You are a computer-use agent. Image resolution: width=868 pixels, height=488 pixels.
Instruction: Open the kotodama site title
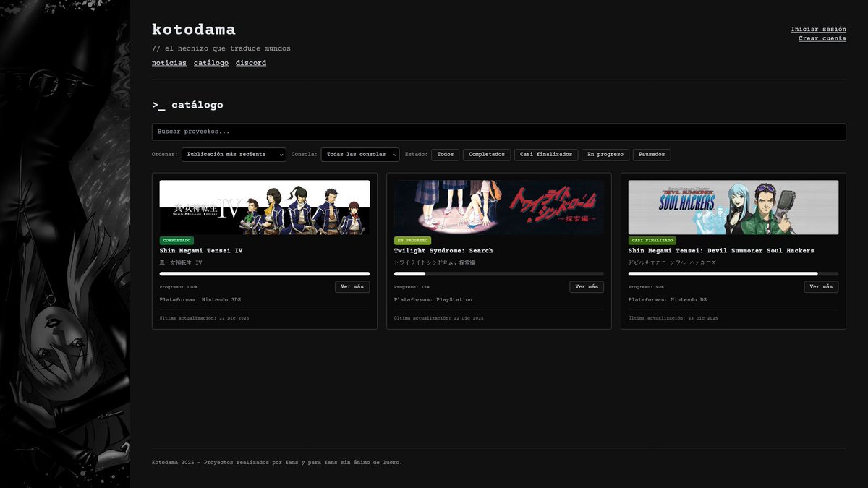point(193,30)
